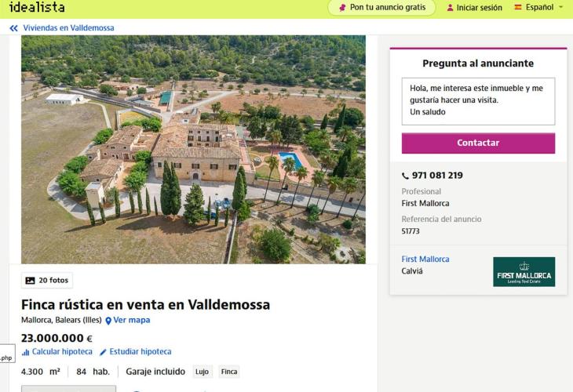Click the back double-chevron icon

click(14, 28)
